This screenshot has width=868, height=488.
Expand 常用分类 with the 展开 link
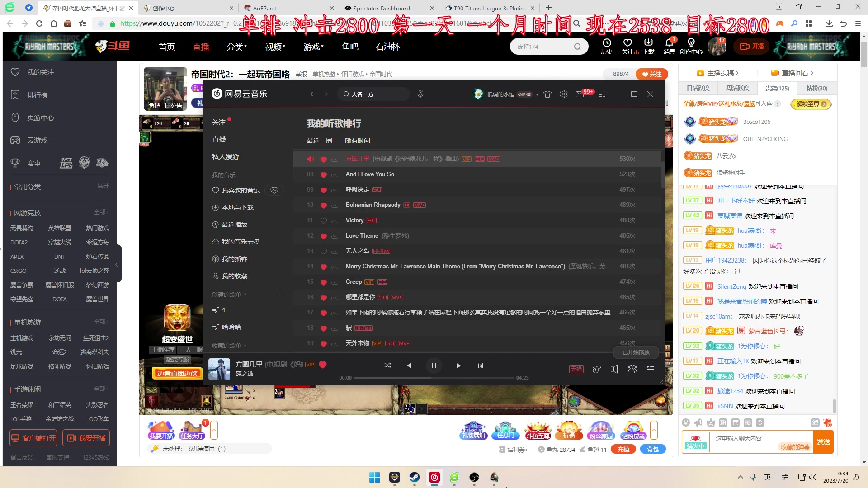[103, 186]
